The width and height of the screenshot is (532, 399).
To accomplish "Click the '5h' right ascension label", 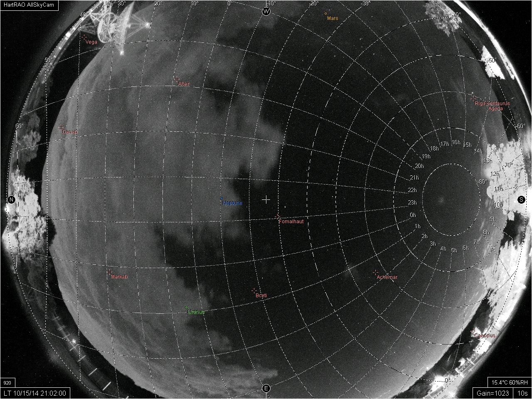I will point(454,251).
